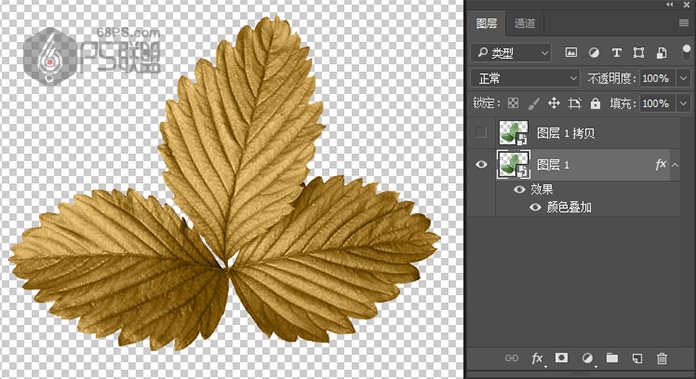Lock position move icon

pyautogui.click(x=554, y=103)
